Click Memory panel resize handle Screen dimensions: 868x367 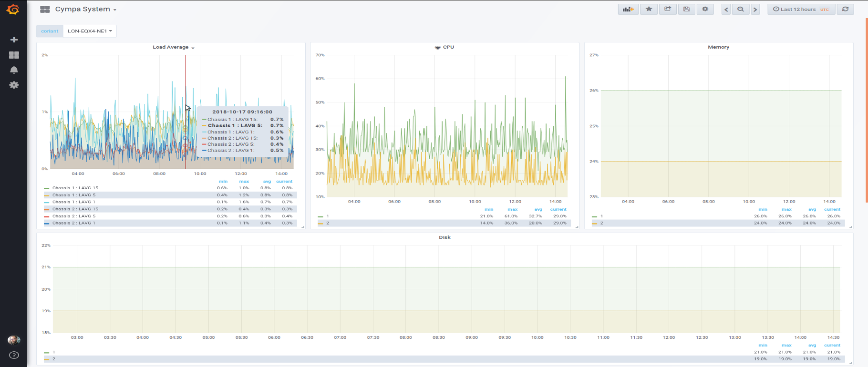pyautogui.click(x=851, y=227)
